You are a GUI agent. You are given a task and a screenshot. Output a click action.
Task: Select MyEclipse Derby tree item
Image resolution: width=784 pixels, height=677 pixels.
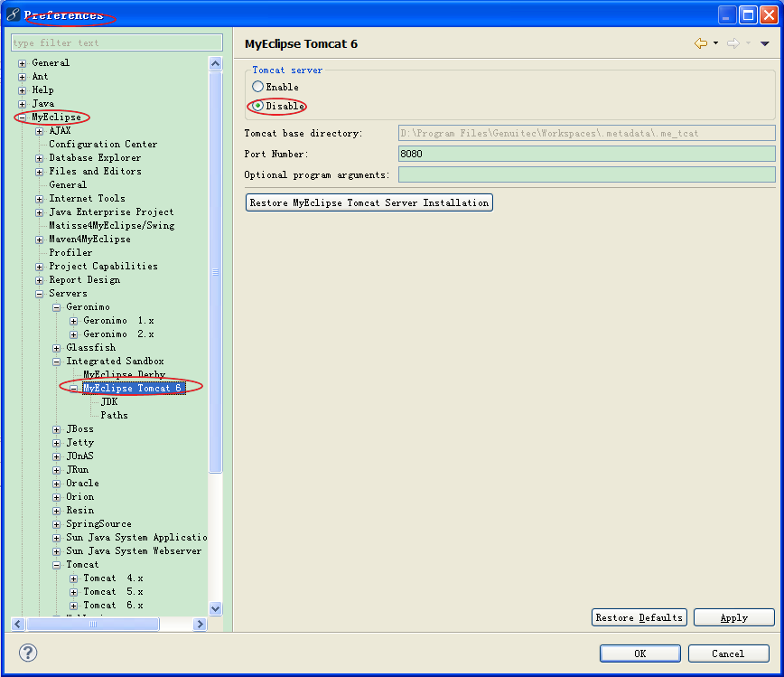124,374
